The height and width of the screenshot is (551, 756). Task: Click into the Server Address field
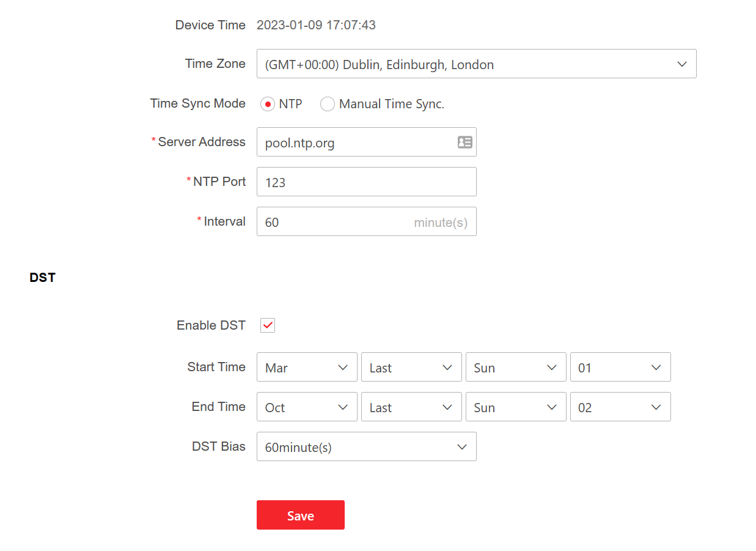click(x=354, y=142)
